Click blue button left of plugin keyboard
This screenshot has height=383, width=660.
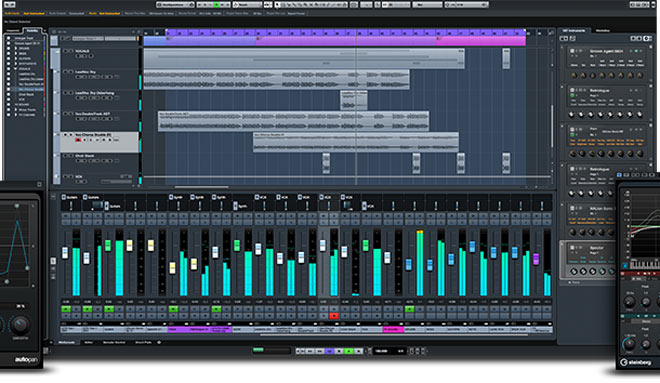tap(625, 266)
